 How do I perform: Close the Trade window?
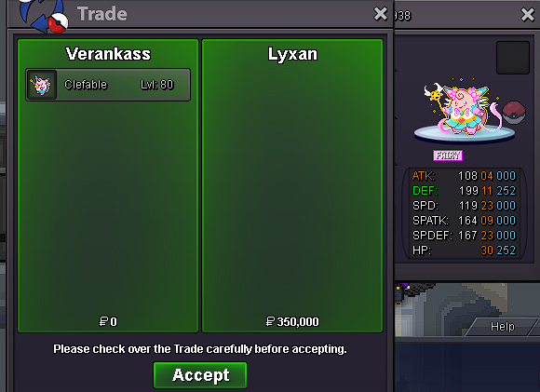(381, 14)
